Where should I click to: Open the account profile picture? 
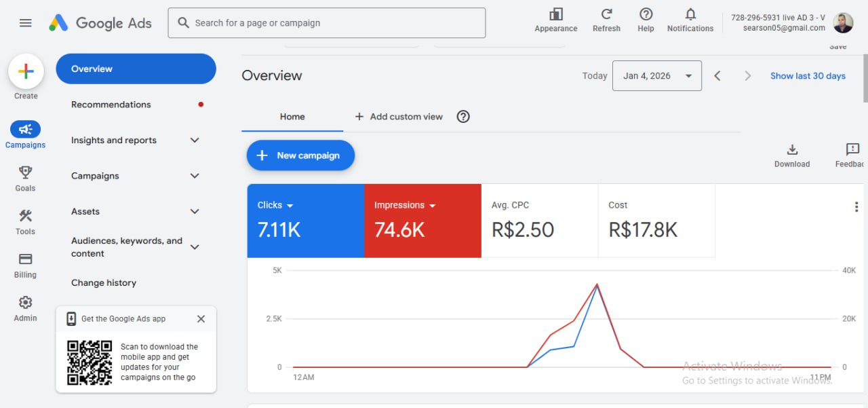[x=843, y=23]
